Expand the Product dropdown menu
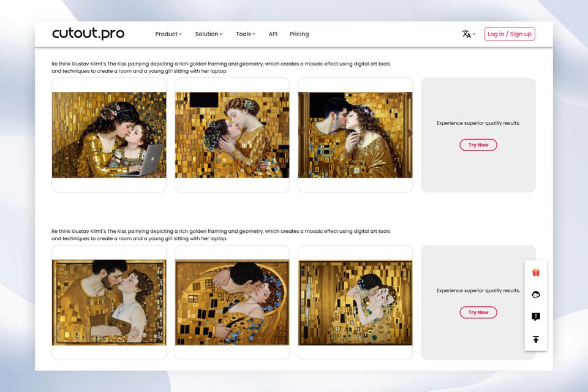Image resolution: width=588 pixels, height=392 pixels. [x=168, y=34]
